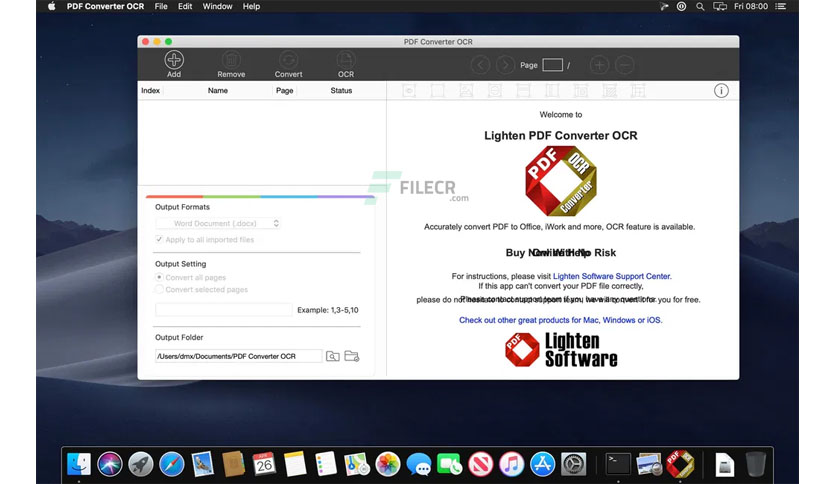The height and width of the screenshot is (484, 836).
Task: Zoom out with the minus circle icon
Action: click(624, 65)
